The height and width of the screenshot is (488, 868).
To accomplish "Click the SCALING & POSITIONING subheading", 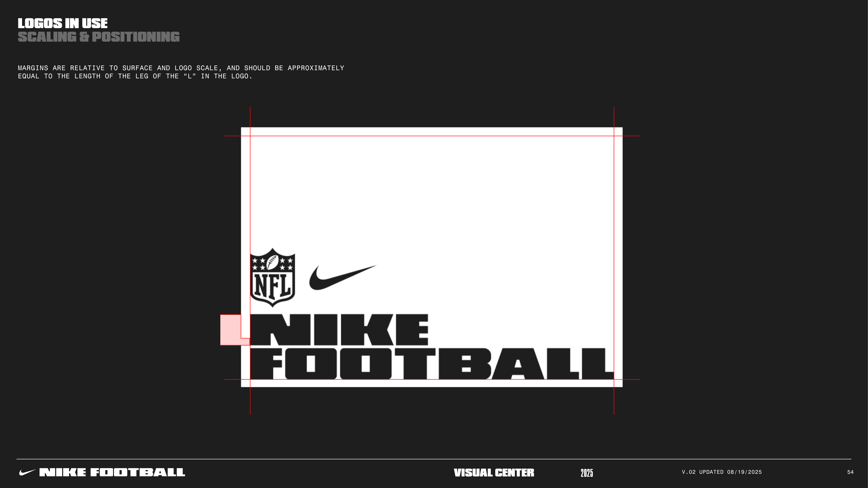I will (x=99, y=37).
